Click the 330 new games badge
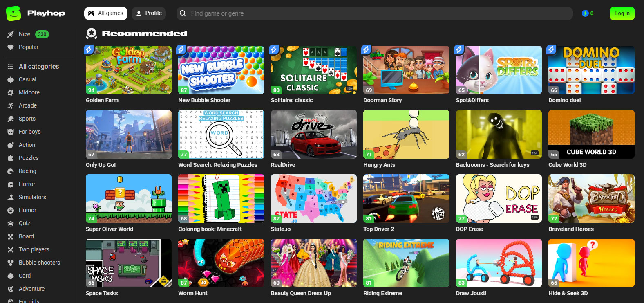The image size is (644, 303). pos(42,34)
